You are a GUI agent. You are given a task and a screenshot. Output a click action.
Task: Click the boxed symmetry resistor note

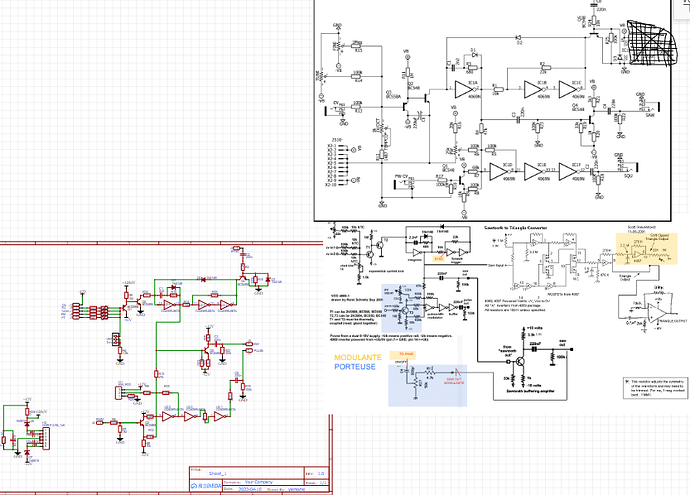point(656,388)
